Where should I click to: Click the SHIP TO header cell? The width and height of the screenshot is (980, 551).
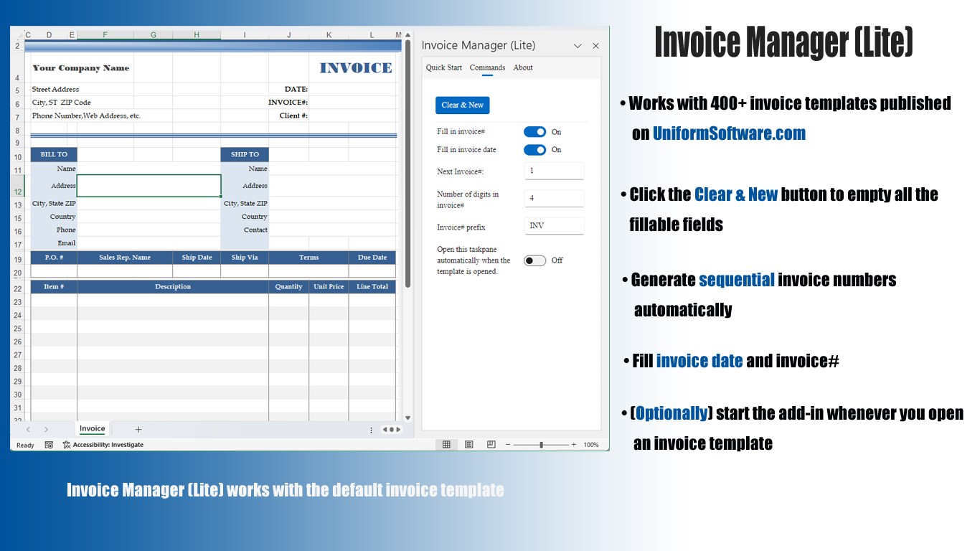pos(245,155)
